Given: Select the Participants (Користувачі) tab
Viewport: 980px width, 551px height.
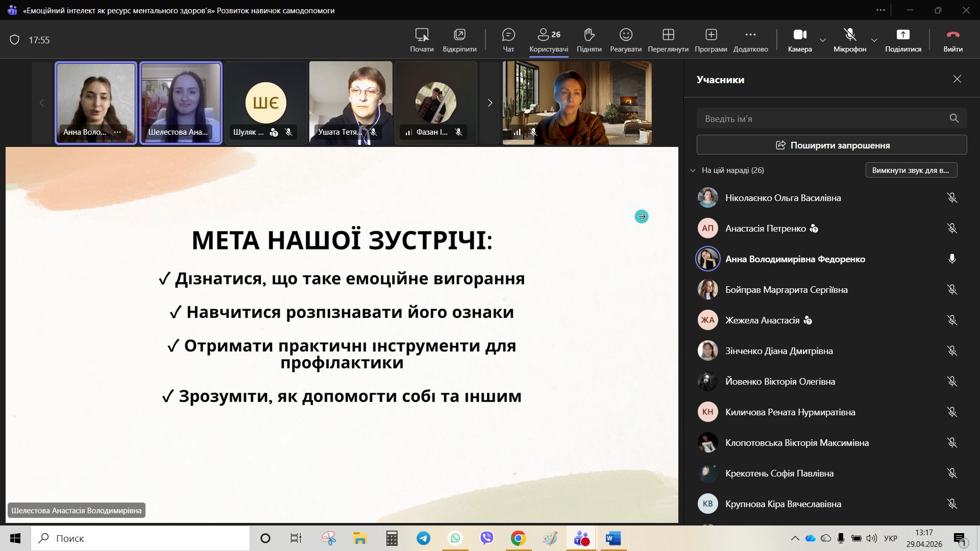Looking at the screenshot, I should [x=549, y=40].
